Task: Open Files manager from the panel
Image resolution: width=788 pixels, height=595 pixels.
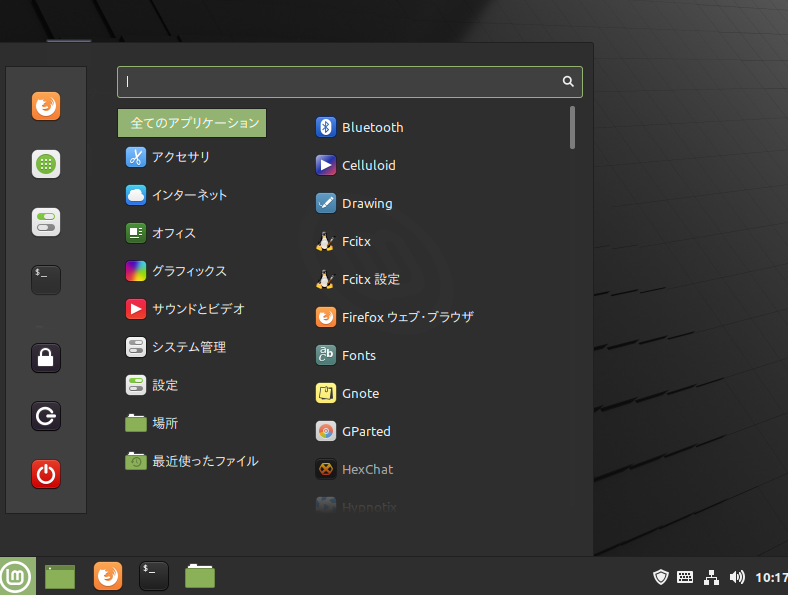Action: coord(200,576)
